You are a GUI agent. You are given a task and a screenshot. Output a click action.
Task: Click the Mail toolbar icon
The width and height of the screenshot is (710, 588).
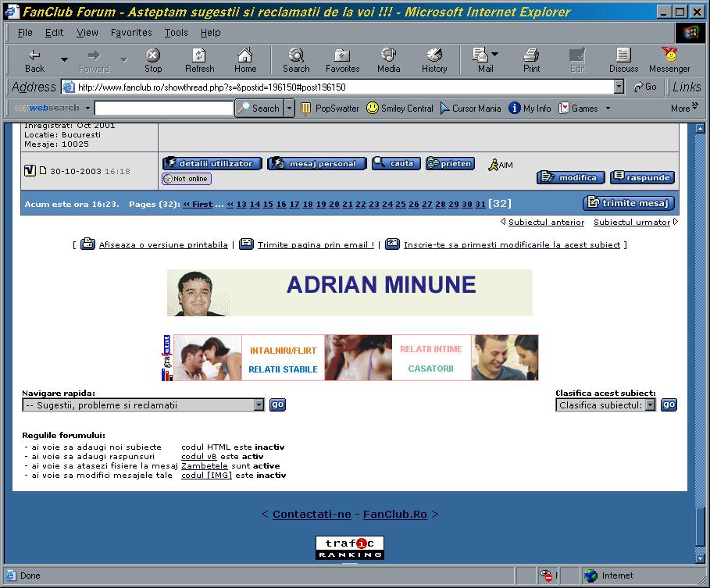[480, 61]
